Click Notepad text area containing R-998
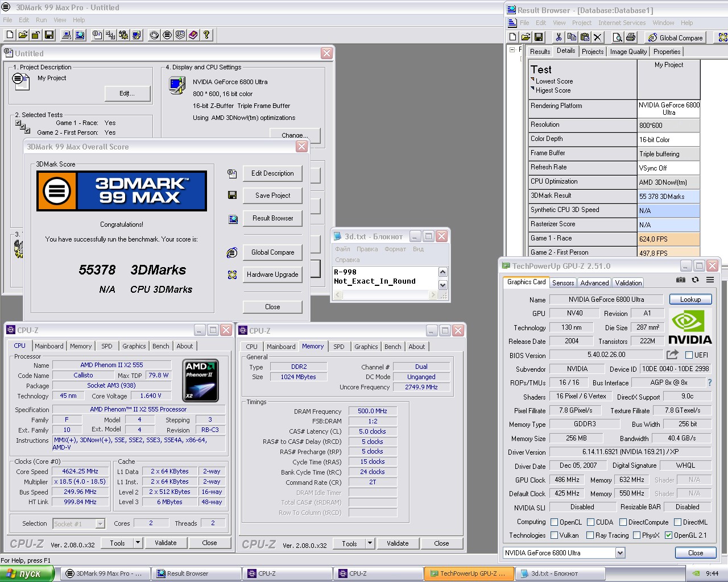This screenshot has height=582, width=728. [385, 278]
